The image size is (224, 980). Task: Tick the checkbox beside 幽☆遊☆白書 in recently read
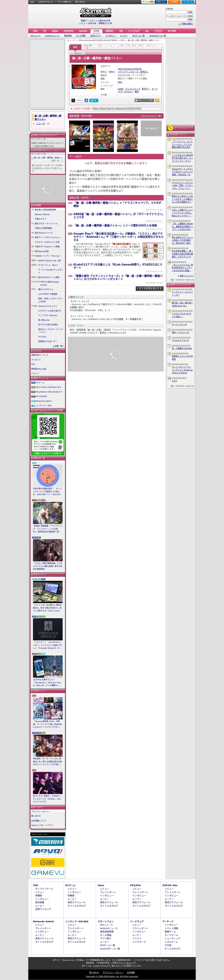point(33,158)
